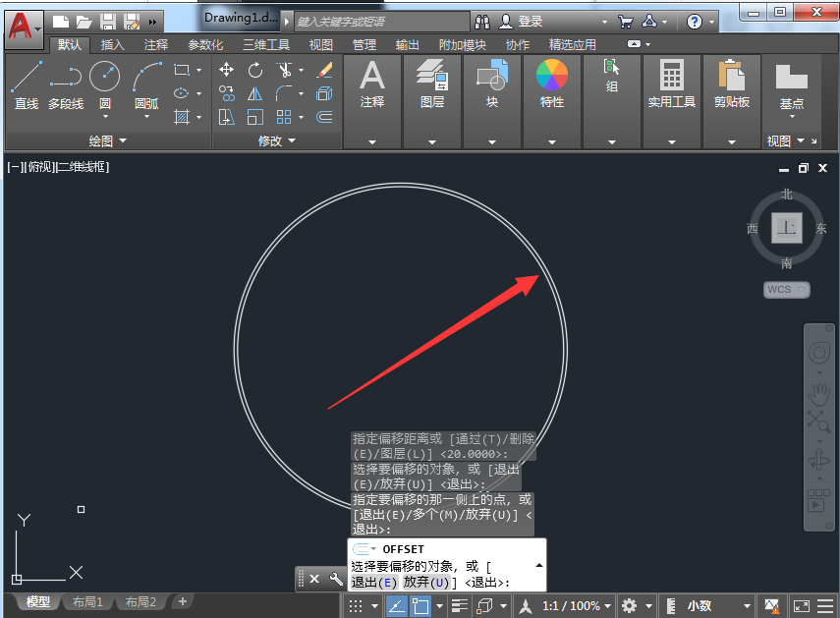Select the 多段线 (Polyline) tool

point(66,84)
